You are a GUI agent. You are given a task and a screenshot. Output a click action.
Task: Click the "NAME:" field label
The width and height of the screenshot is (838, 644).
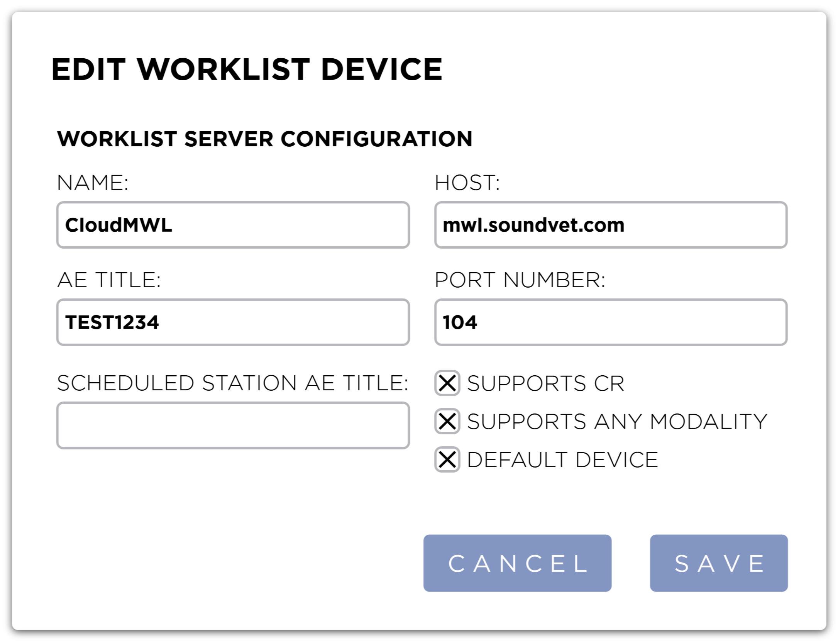coord(93,183)
